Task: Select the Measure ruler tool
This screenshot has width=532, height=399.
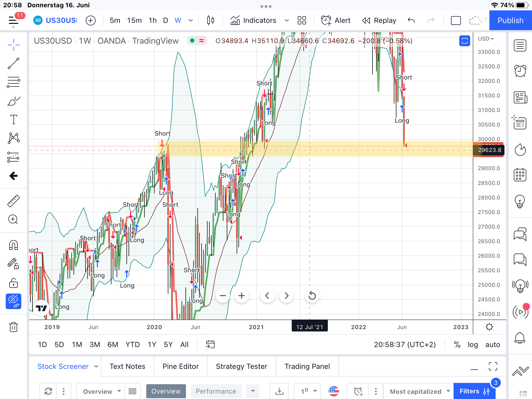Action: pos(14,201)
